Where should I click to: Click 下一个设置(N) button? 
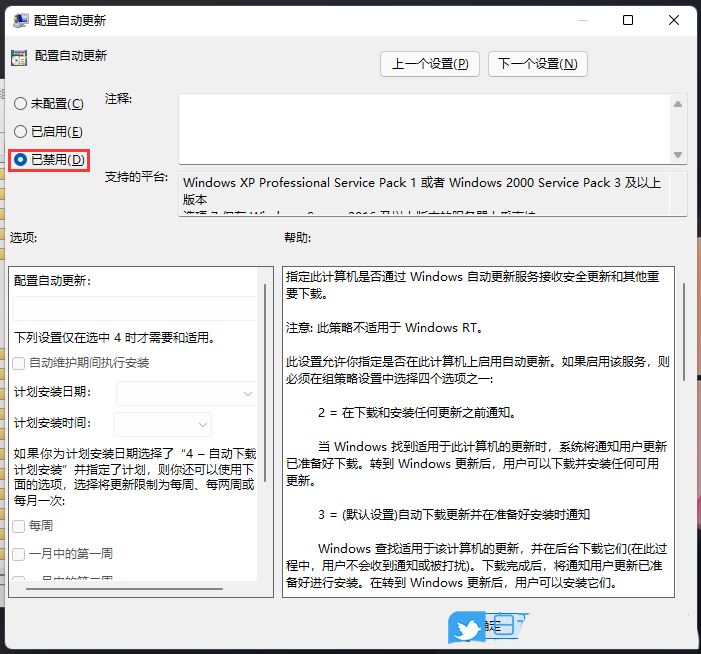tap(537, 64)
